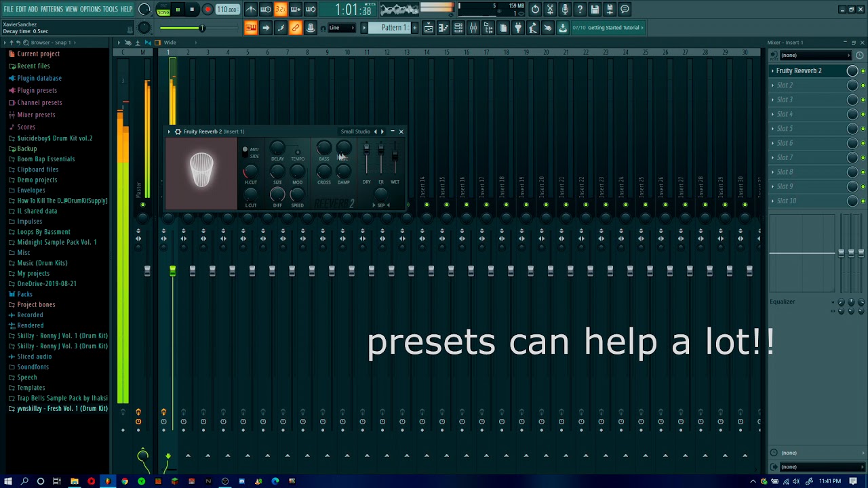
Task: Open the plugin picker plug icon
Action: 518,28
